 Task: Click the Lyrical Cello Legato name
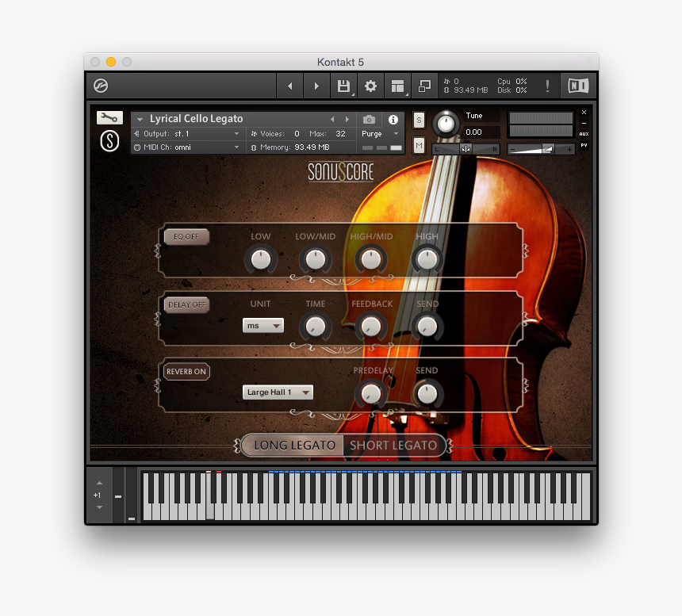coord(196,119)
